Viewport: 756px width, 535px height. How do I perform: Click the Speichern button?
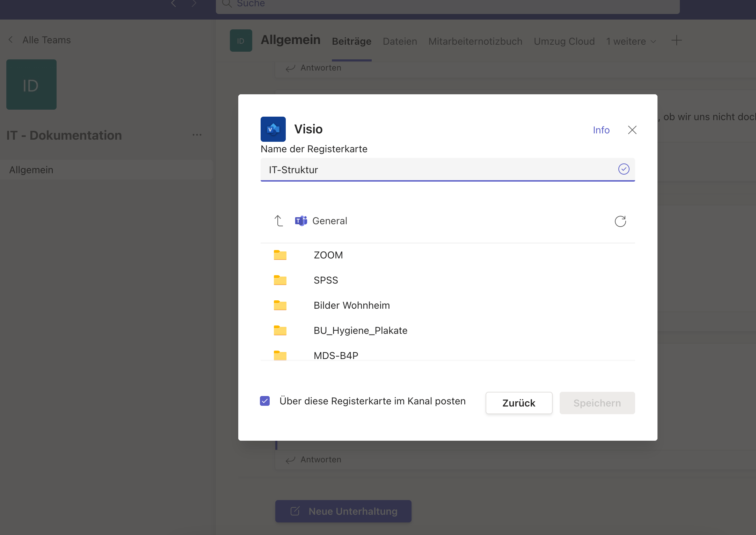pyautogui.click(x=597, y=403)
